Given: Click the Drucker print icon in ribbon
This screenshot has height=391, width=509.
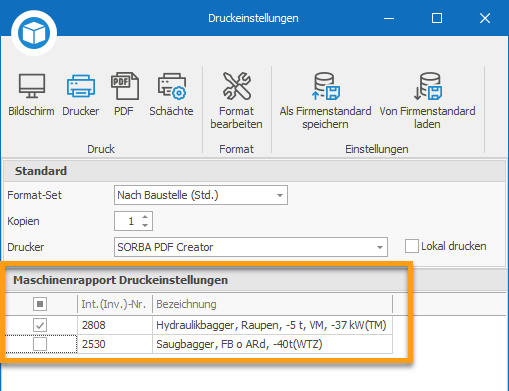Looking at the screenshot, I should point(81,86).
